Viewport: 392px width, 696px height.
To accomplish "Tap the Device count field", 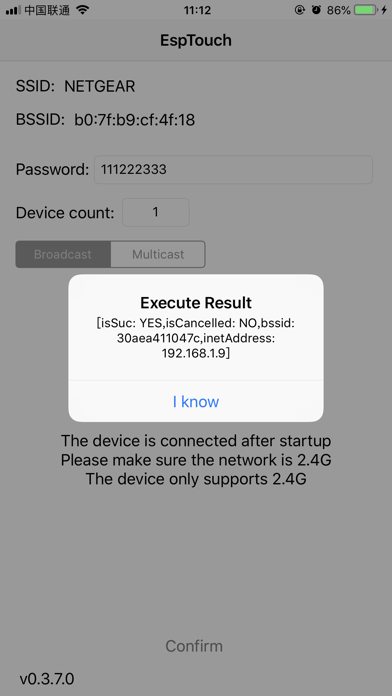I will [156, 212].
